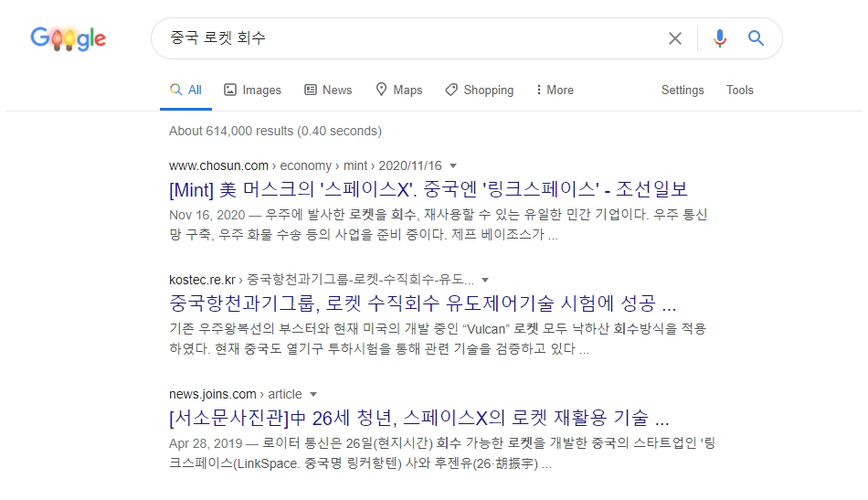
Task: Open the [Mint] 美 머스크의 '스페이스X' result
Action: click(x=428, y=190)
